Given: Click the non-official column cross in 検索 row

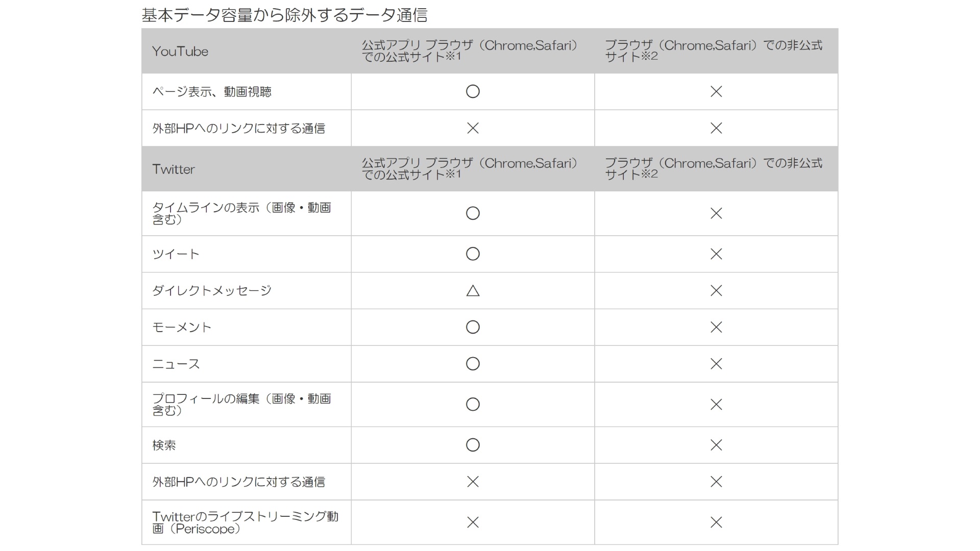Looking at the screenshot, I should [716, 445].
